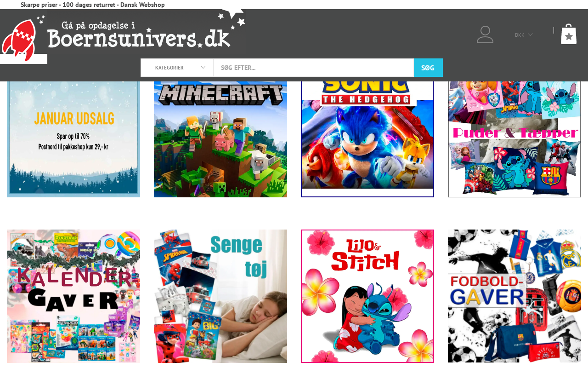Open the Kalender Gaver tile
This screenshot has width=588, height=368.
(x=73, y=296)
